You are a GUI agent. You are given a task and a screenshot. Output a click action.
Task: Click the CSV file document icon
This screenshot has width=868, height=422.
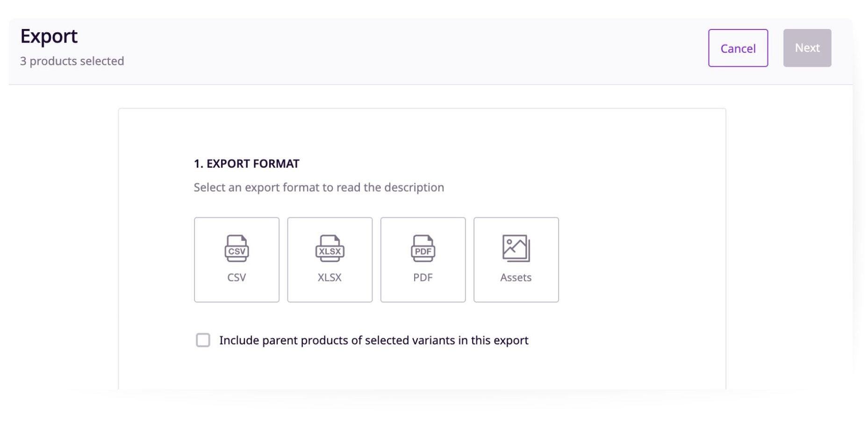click(x=236, y=249)
